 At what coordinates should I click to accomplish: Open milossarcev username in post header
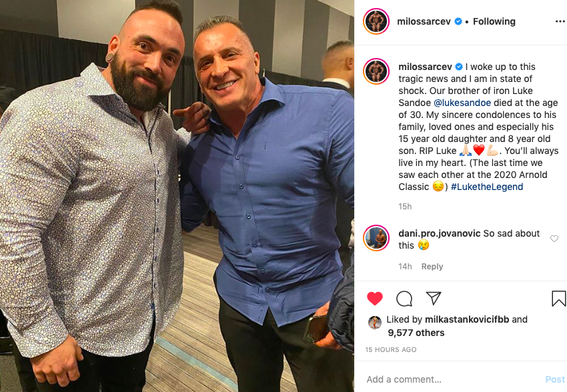[x=424, y=22]
